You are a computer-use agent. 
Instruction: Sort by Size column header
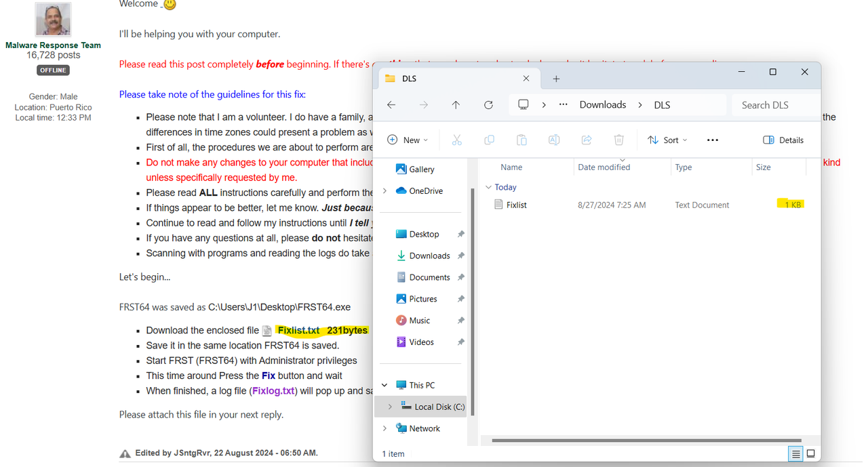pos(764,167)
